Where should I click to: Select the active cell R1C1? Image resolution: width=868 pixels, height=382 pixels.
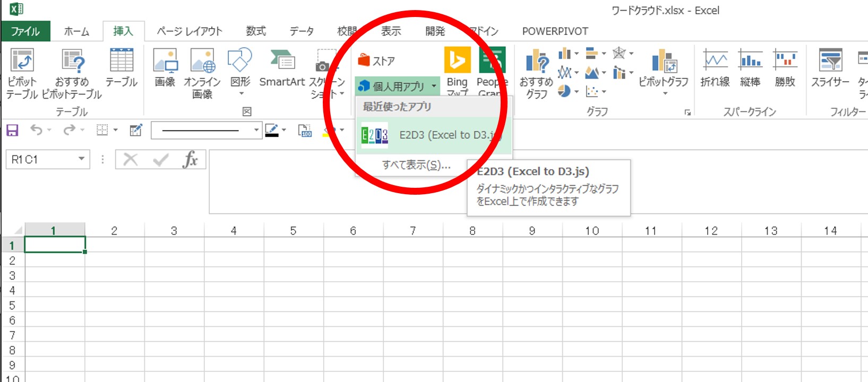(55, 245)
